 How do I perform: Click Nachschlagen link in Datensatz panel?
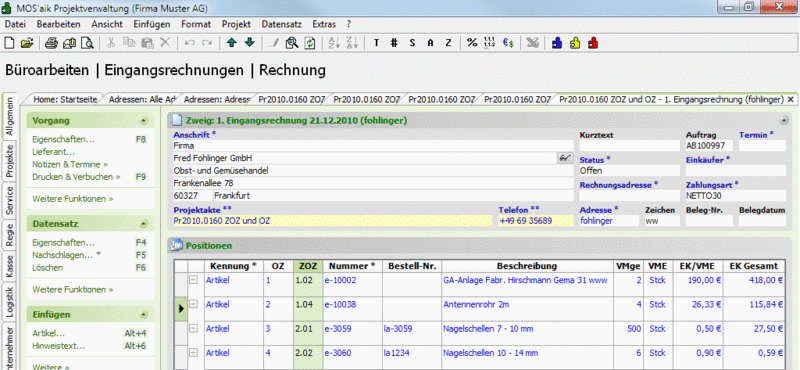tap(66, 255)
